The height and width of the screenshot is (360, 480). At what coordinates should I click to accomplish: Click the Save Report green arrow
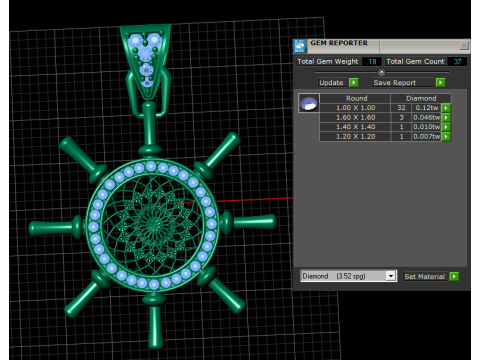(440, 82)
